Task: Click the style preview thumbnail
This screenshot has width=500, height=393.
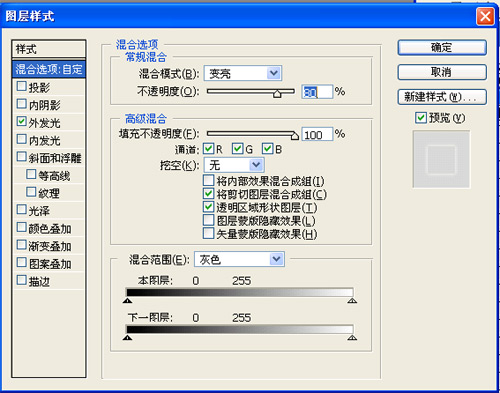Action: point(441,159)
